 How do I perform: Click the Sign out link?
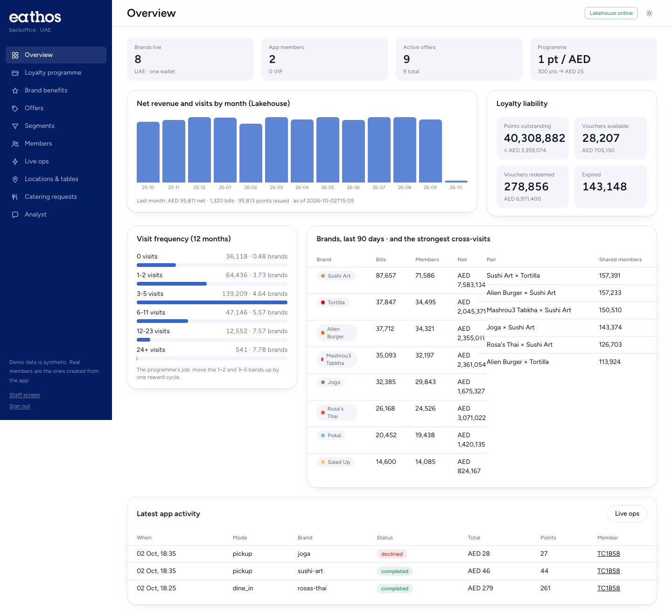20,406
